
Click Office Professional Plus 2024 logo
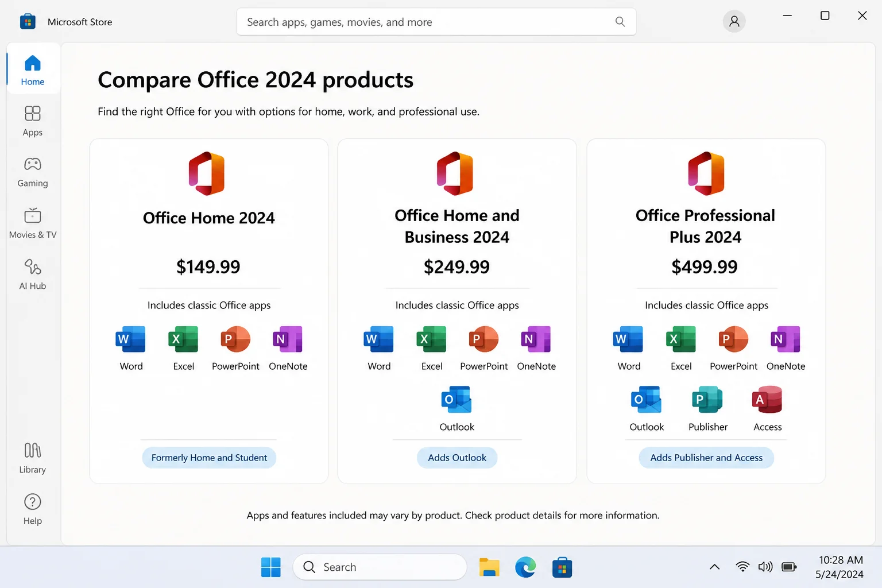(706, 173)
